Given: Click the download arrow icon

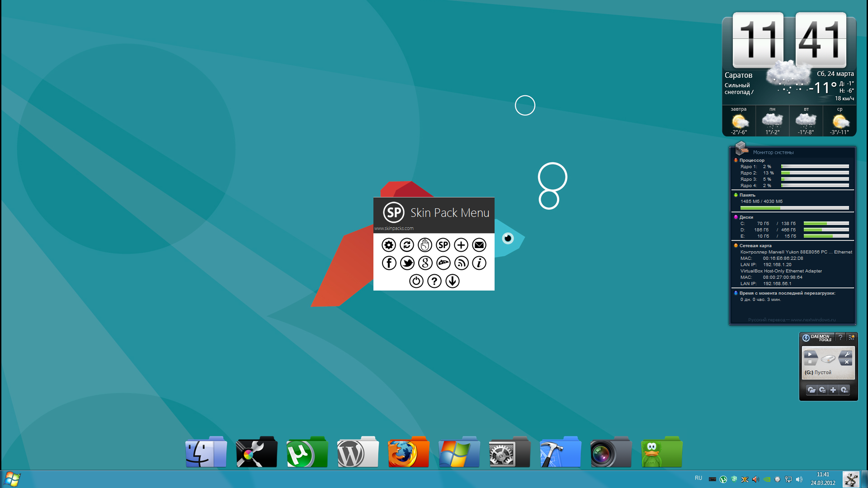Looking at the screenshot, I should (452, 281).
